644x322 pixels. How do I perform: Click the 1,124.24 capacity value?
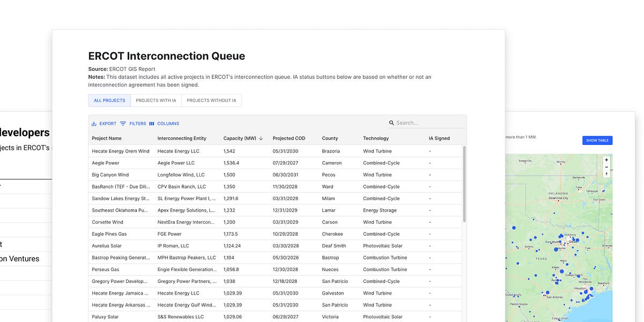point(232,246)
